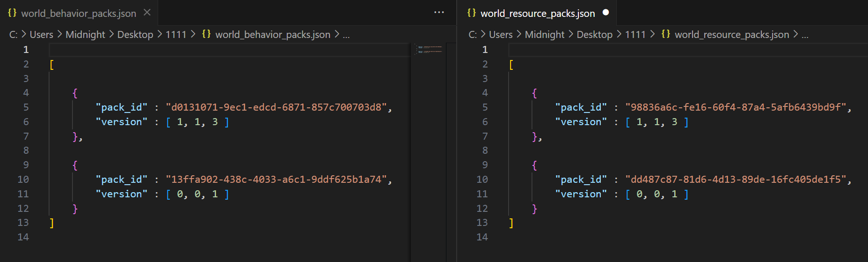Screen dimensions: 868x262
Task: Open the ellipsis breadcrumb in left editor
Action: coord(346,35)
